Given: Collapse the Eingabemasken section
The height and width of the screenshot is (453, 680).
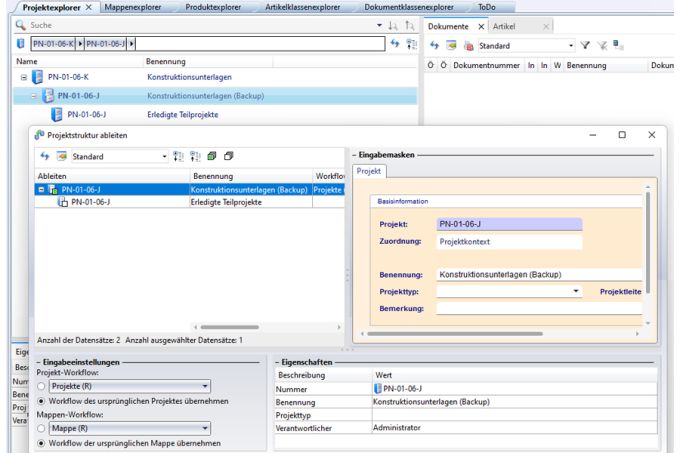Looking at the screenshot, I should (354, 155).
